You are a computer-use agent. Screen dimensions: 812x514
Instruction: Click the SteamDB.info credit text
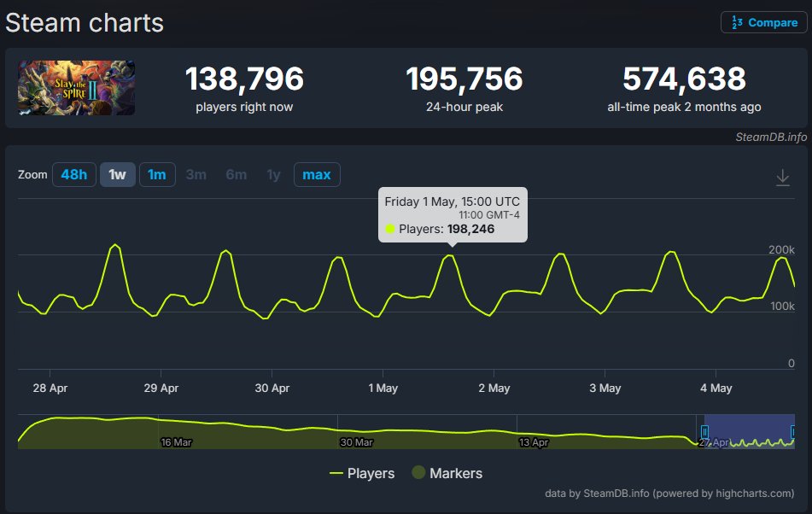(x=771, y=137)
